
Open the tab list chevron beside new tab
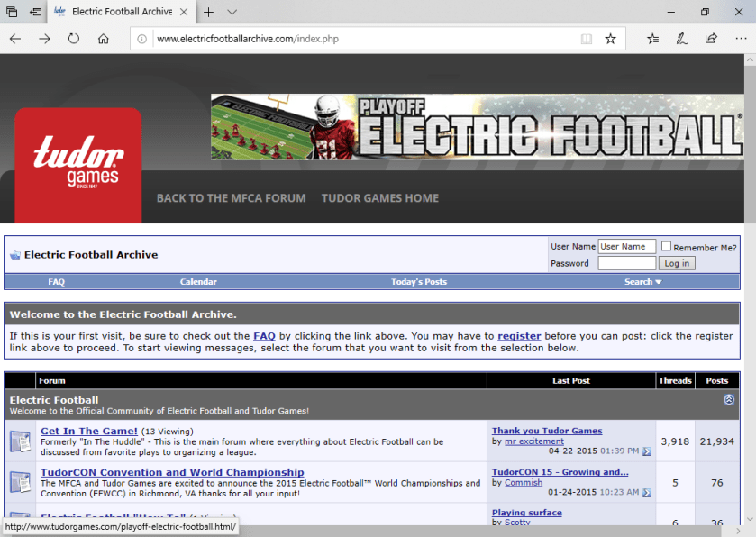[232, 12]
